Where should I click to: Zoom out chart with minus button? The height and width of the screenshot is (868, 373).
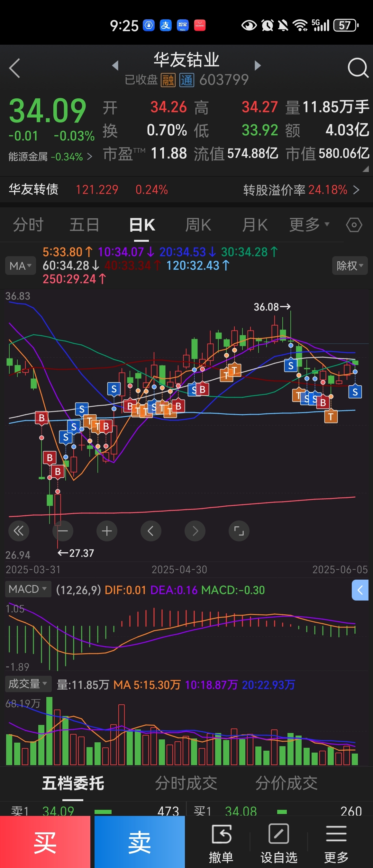click(63, 531)
